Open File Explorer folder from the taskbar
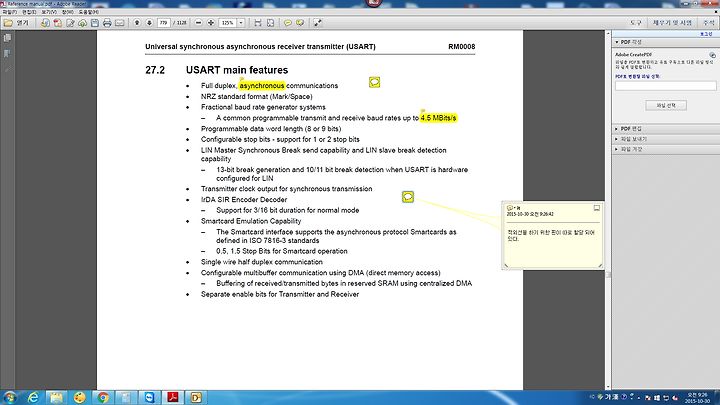This screenshot has height=405, width=720. click(x=56, y=397)
